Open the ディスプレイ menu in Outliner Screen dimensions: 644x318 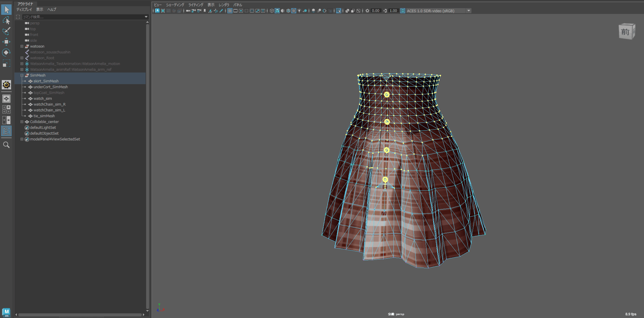(24, 9)
